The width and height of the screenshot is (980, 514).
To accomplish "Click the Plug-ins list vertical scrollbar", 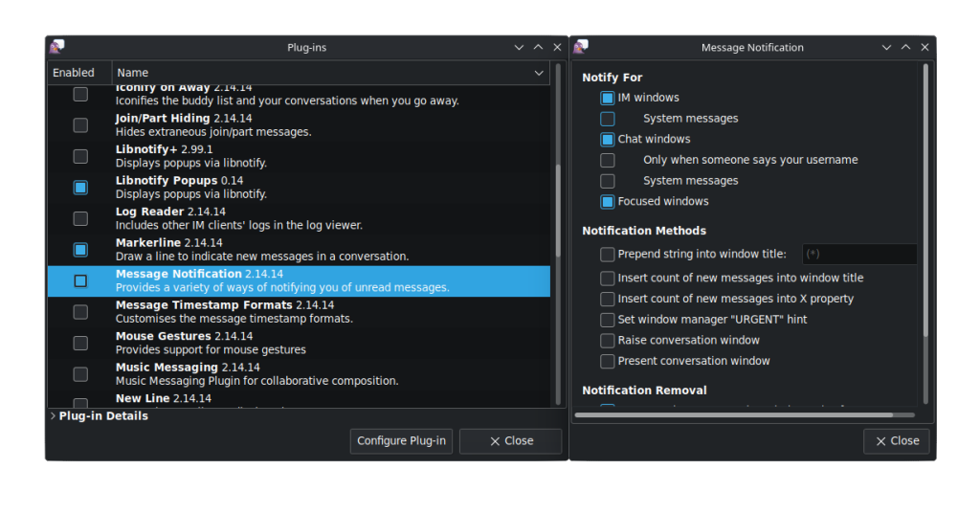I will point(558,211).
